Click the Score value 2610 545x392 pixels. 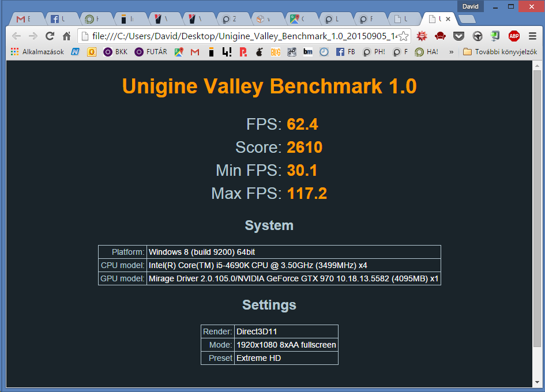click(x=305, y=147)
